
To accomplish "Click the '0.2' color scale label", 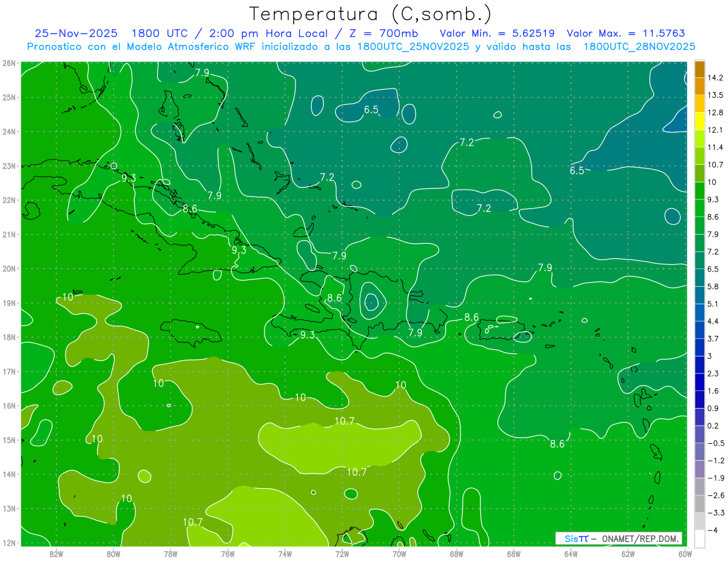I will [714, 426].
